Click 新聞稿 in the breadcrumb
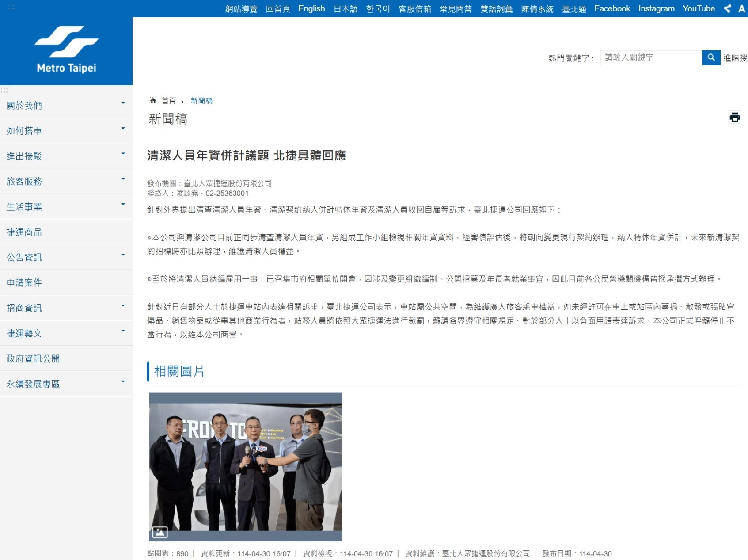Screen dimensions: 748x560 201,101
